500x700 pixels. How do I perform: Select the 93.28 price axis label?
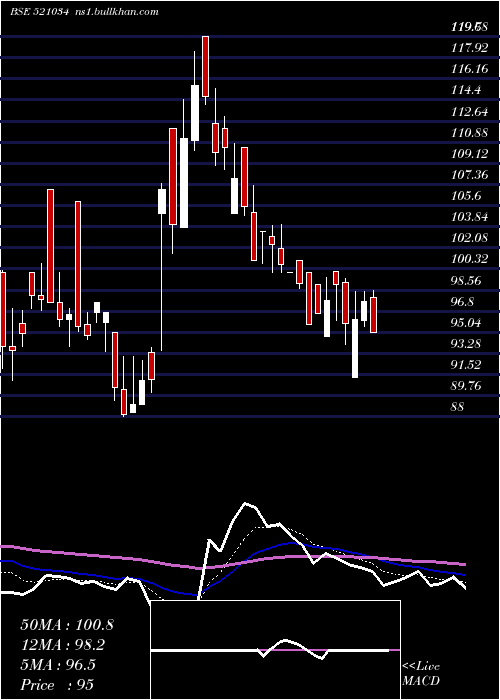[466, 344]
